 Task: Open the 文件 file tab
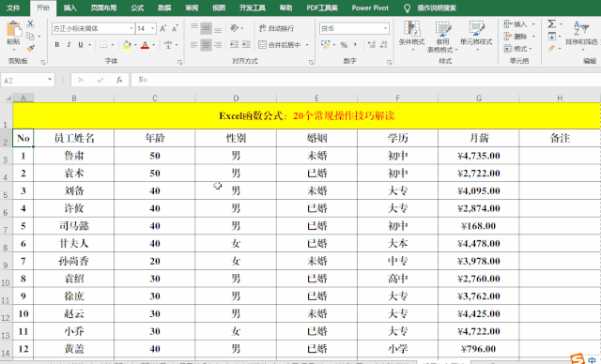(13, 8)
